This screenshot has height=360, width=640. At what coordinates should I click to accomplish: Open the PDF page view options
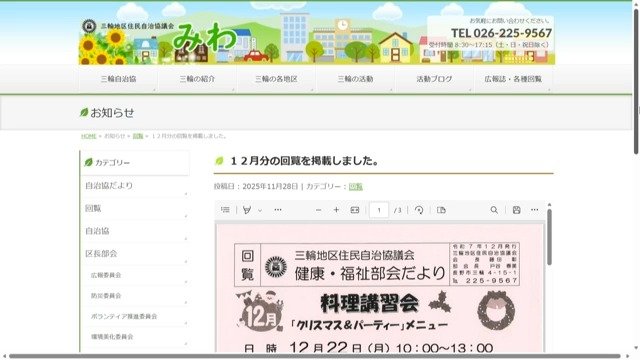(x=441, y=210)
